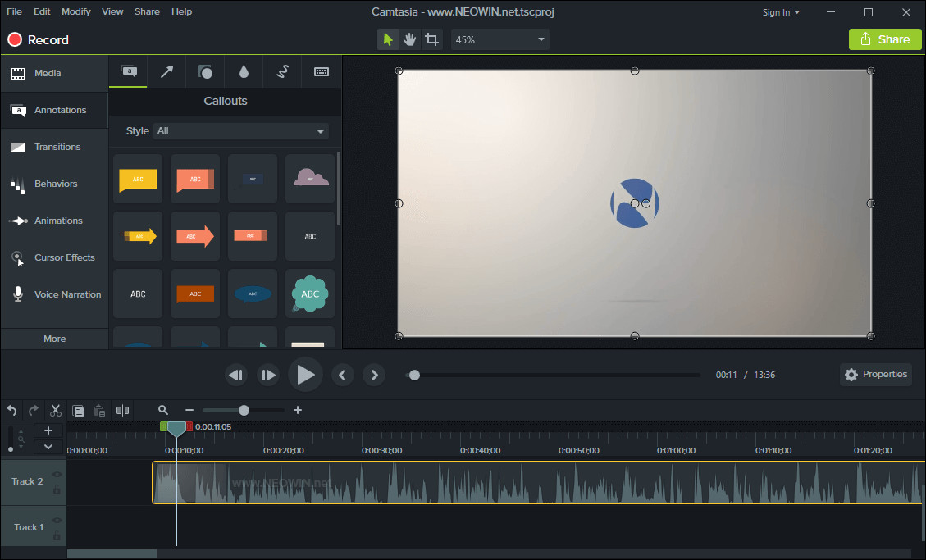Image resolution: width=926 pixels, height=560 pixels.
Task: Switch to the Transitions panel
Action: click(x=54, y=147)
